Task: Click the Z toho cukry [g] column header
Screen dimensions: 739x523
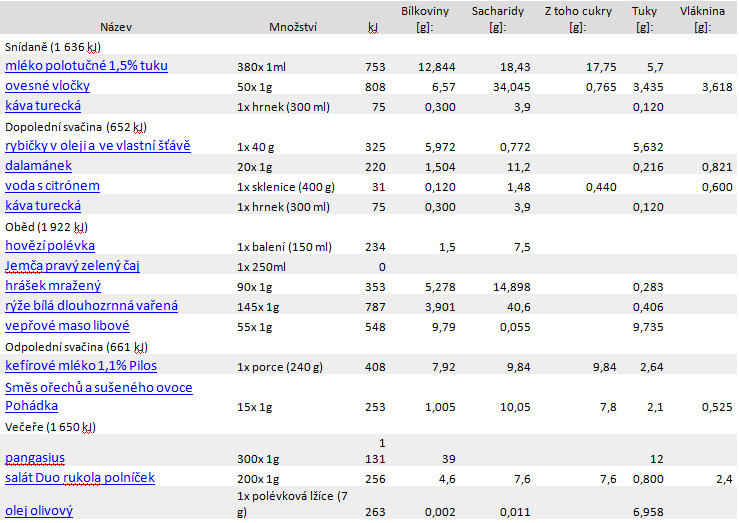Action: (578, 19)
